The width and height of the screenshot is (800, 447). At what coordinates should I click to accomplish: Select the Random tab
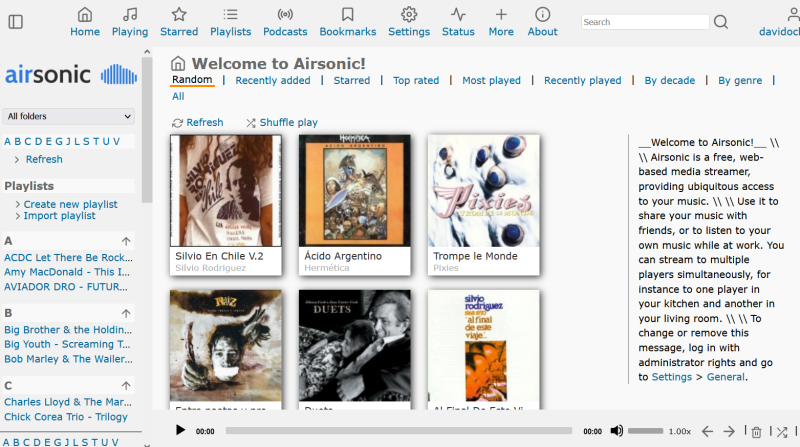tap(192, 80)
